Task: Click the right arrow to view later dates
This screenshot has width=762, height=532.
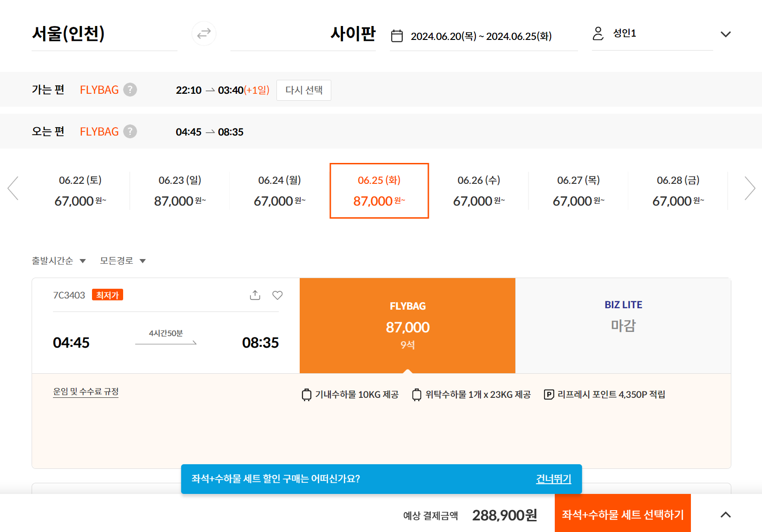Action: [749, 188]
